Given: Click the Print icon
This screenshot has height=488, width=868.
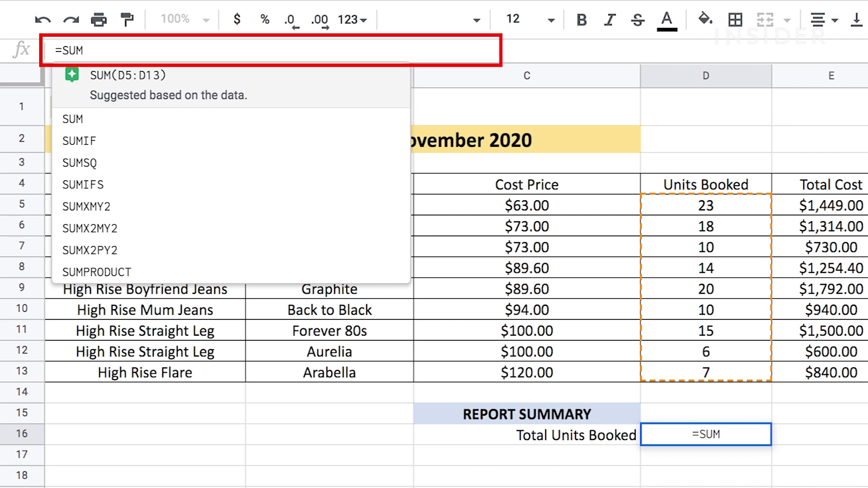Looking at the screenshot, I should click(x=99, y=19).
